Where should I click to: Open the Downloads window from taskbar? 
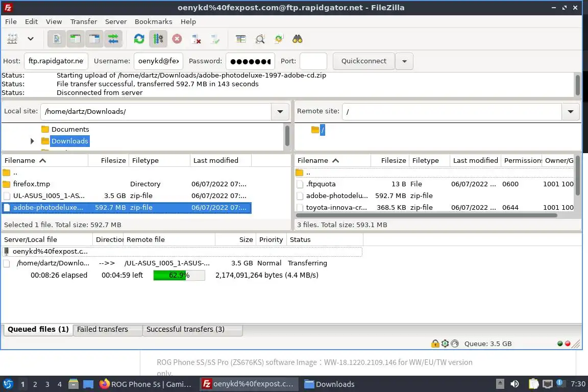pos(329,384)
